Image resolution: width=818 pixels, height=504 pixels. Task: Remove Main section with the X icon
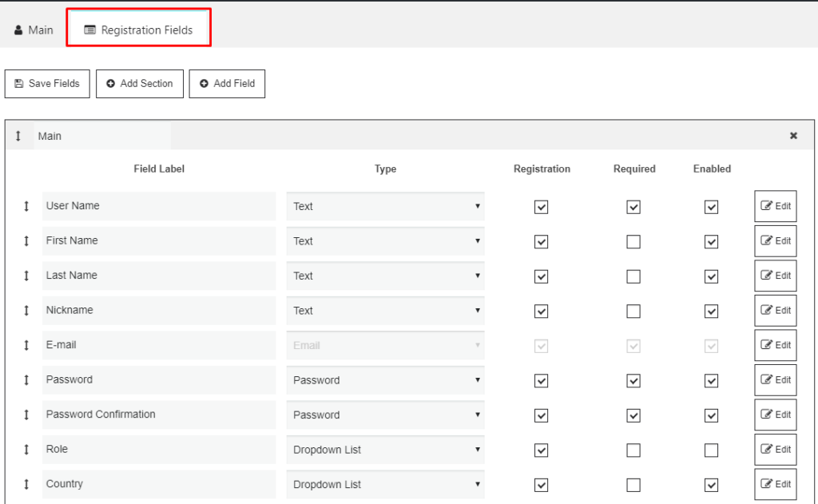tap(793, 136)
